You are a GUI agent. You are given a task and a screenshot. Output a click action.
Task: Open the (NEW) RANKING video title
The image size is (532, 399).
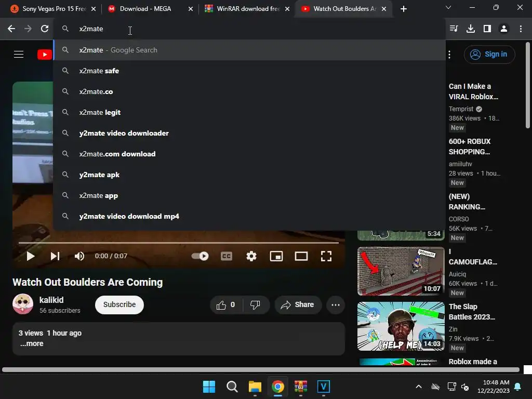tap(467, 202)
